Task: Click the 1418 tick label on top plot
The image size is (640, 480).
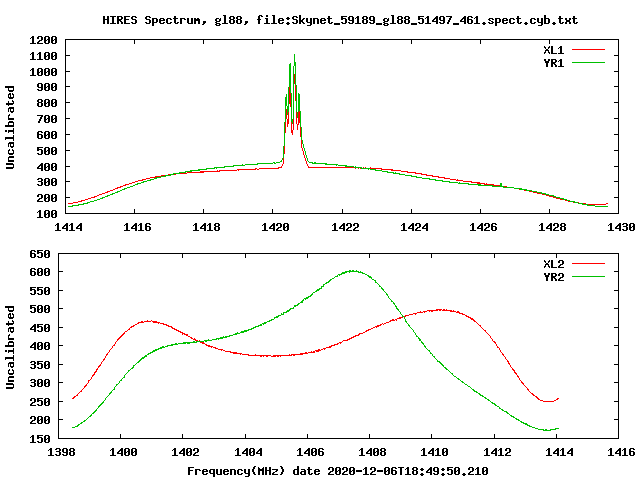Action: [206, 227]
